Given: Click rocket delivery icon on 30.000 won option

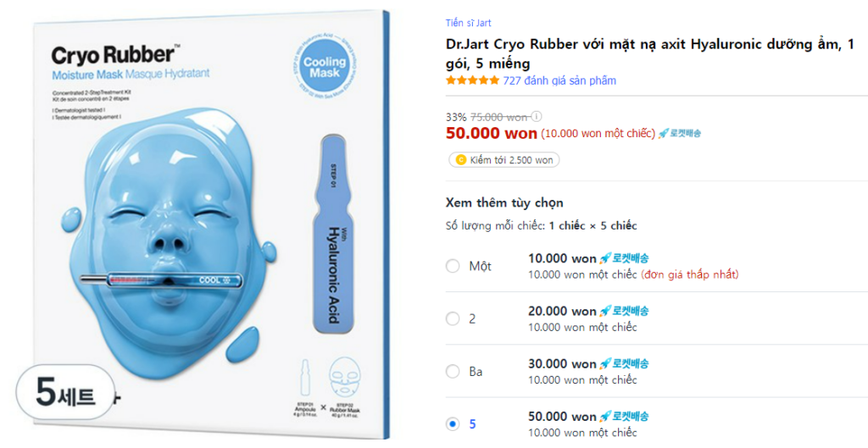Looking at the screenshot, I should pos(624,364).
